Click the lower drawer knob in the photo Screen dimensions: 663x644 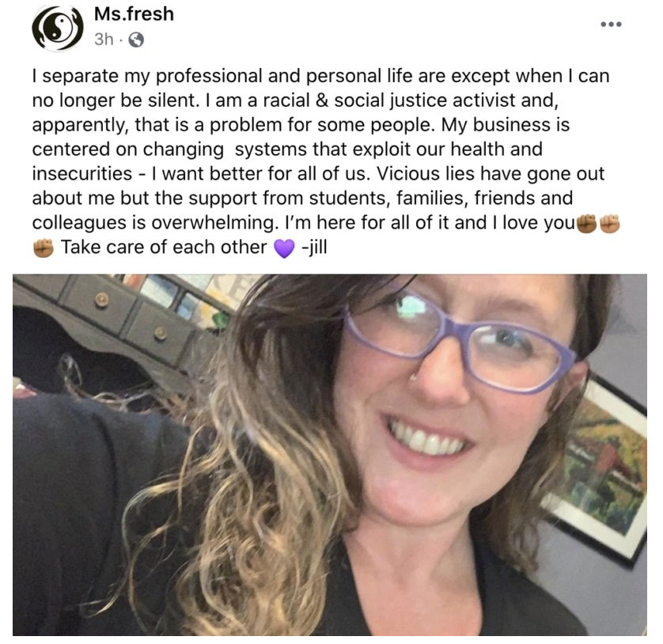click(160, 333)
